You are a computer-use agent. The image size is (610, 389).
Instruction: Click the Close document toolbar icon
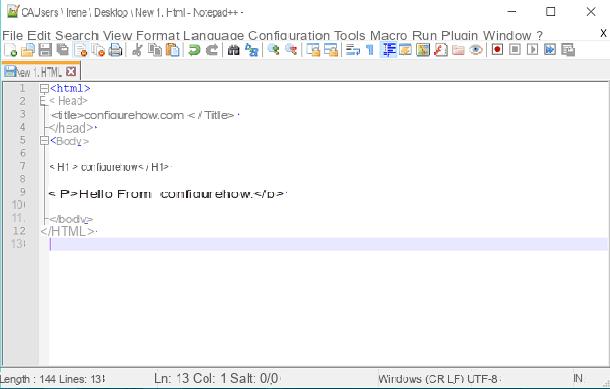(81, 50)
